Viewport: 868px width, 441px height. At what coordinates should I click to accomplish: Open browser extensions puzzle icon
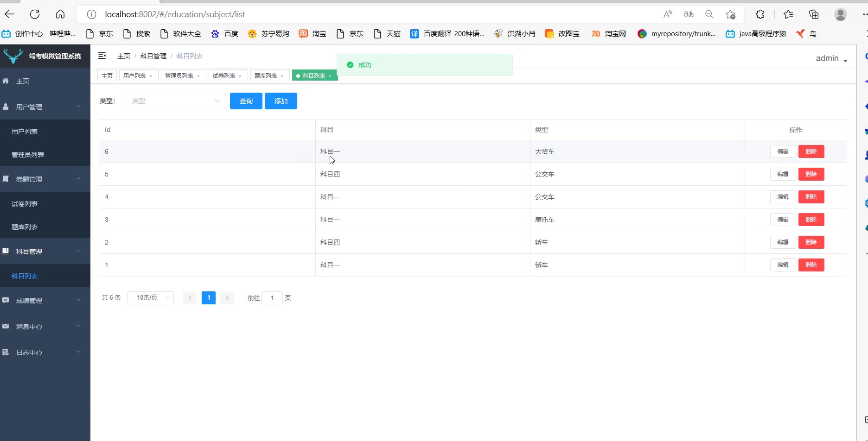(x=760, y=14)
